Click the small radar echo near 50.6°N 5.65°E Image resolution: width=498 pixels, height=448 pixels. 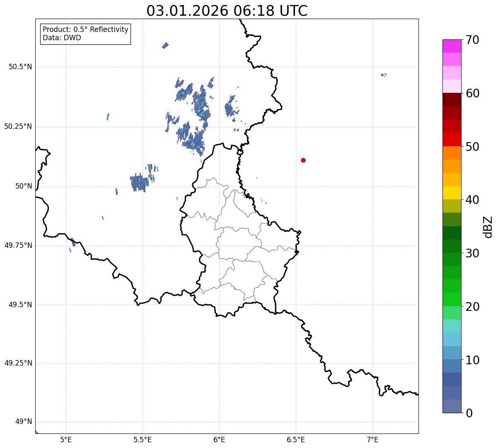pos(165,45)
